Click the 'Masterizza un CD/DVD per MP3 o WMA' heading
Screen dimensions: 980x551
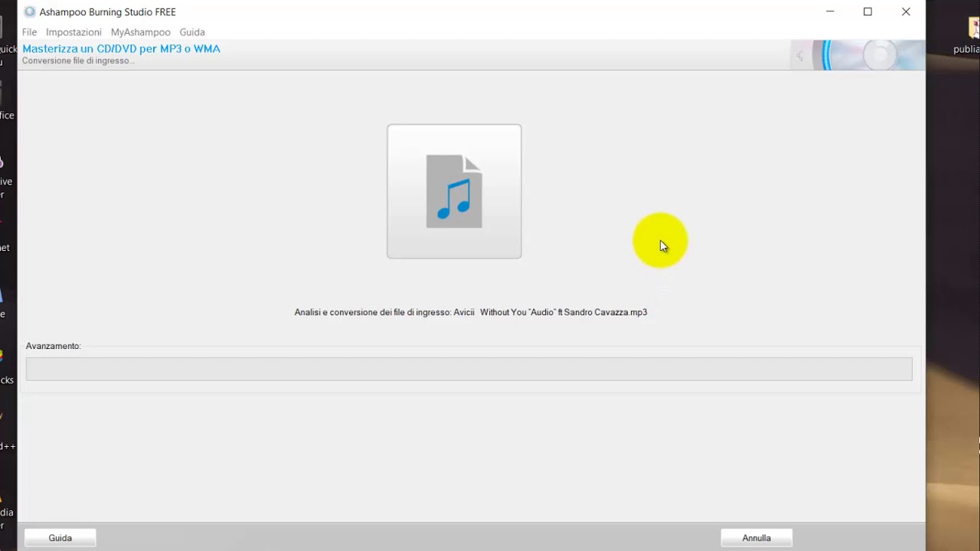[121, 48]
